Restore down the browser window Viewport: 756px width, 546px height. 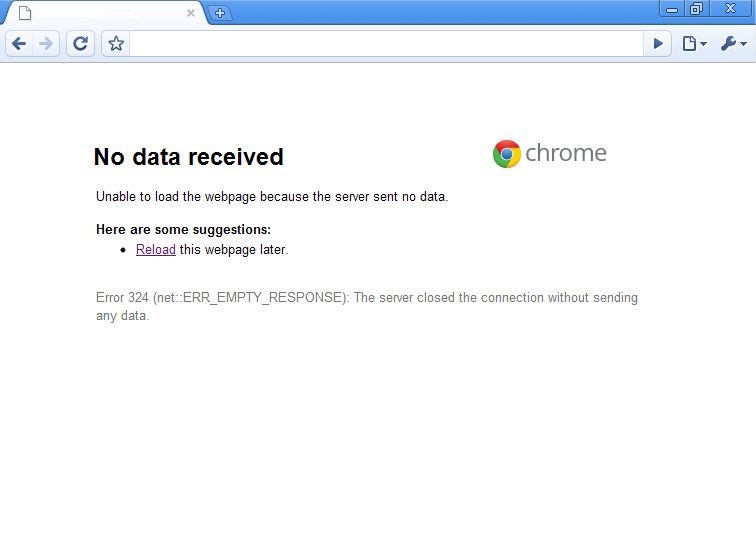[696, 9]
